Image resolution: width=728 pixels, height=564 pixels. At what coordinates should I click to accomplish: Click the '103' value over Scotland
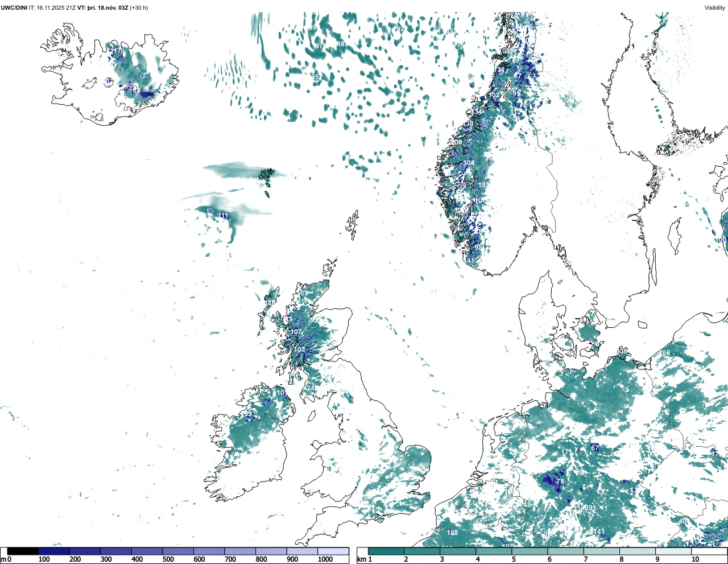pos(299,349)
